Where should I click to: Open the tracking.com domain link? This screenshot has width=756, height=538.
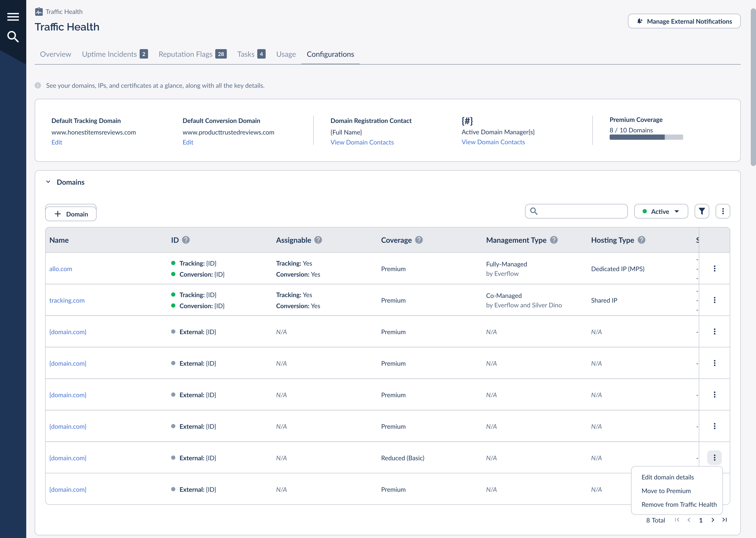coord(67,300)
